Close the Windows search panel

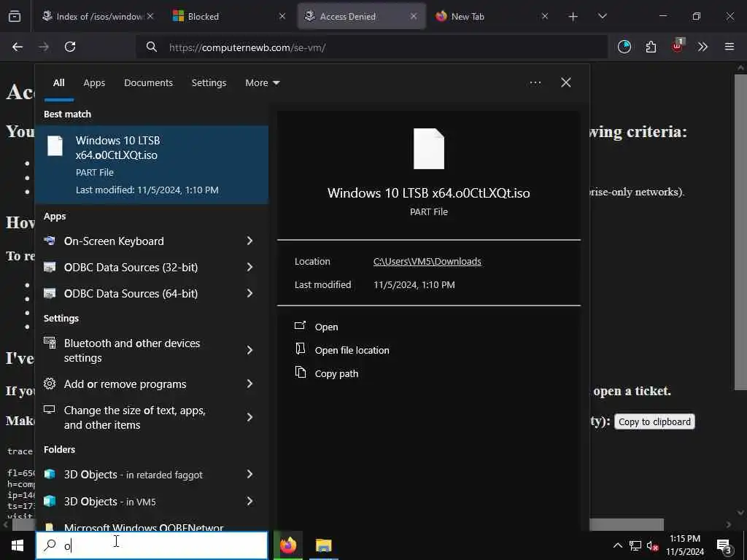pyautogui.click(x=566, y=83)
